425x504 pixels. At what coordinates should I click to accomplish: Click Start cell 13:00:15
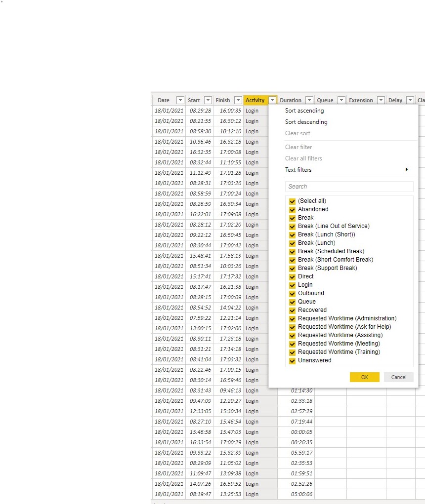click(x=200, y=328)
